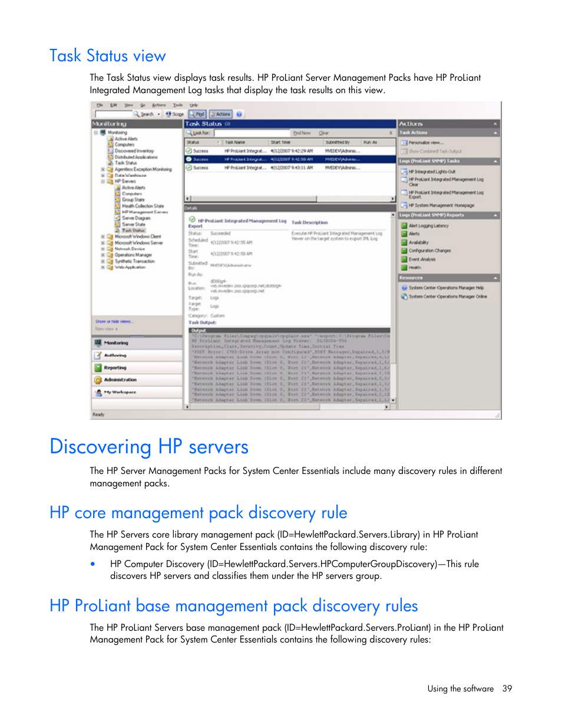Open System Center Operations Manager Help
Viewport: 562px width, 728px height.
coord(442,288)
